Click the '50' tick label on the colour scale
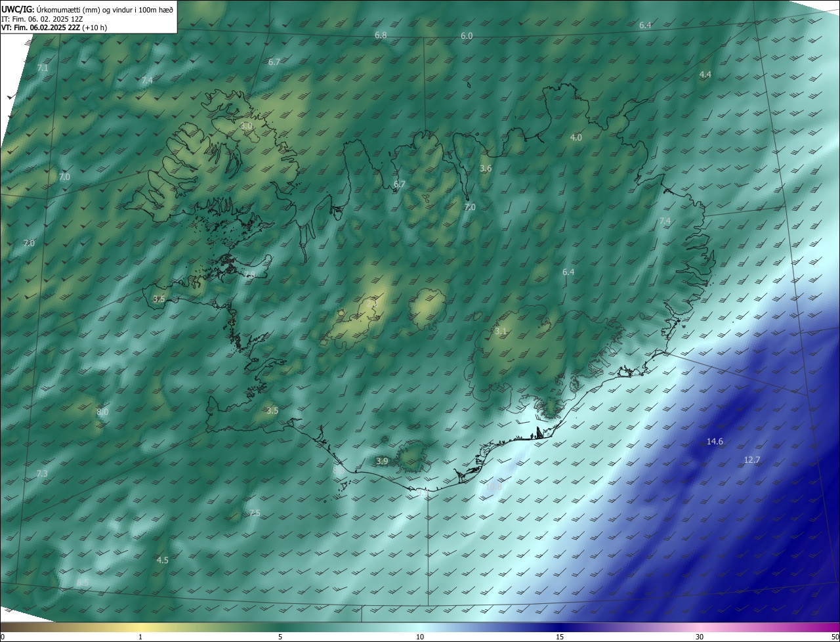The image size is (840, 642). click(x=835, y=637)
